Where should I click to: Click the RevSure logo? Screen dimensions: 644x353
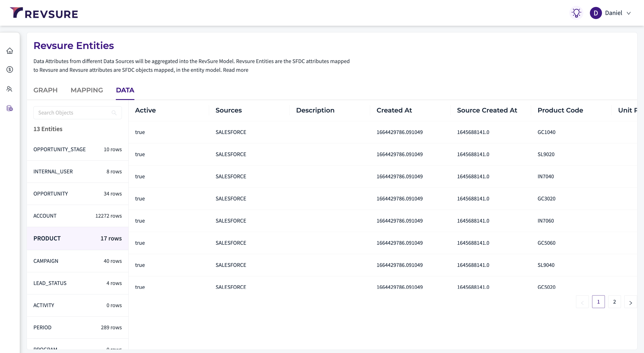[44, 13]
